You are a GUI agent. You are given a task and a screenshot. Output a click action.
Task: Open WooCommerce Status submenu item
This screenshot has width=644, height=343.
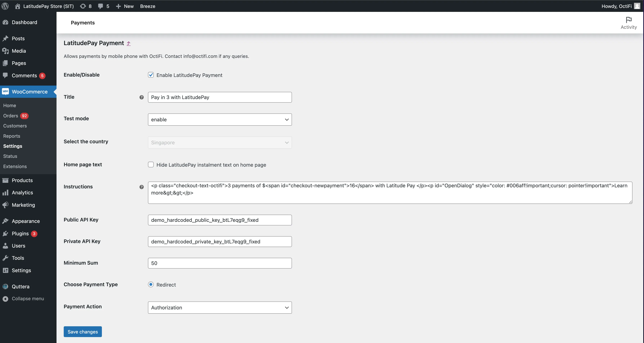tap(10, 156)
